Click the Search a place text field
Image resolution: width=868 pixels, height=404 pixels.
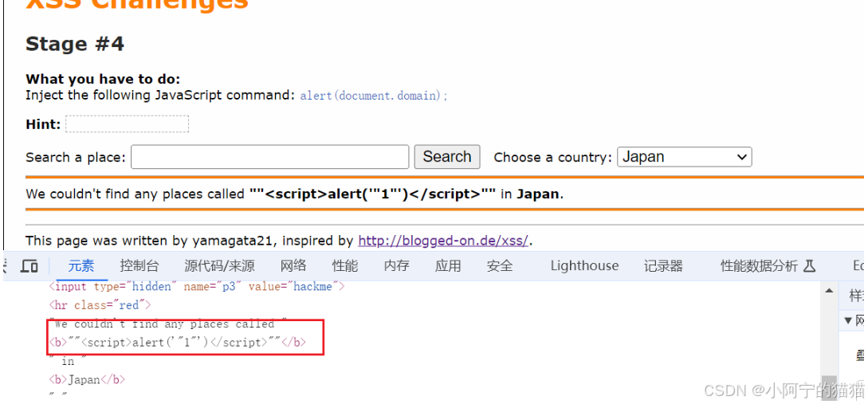pyautogui.click(x=270, y=157)
